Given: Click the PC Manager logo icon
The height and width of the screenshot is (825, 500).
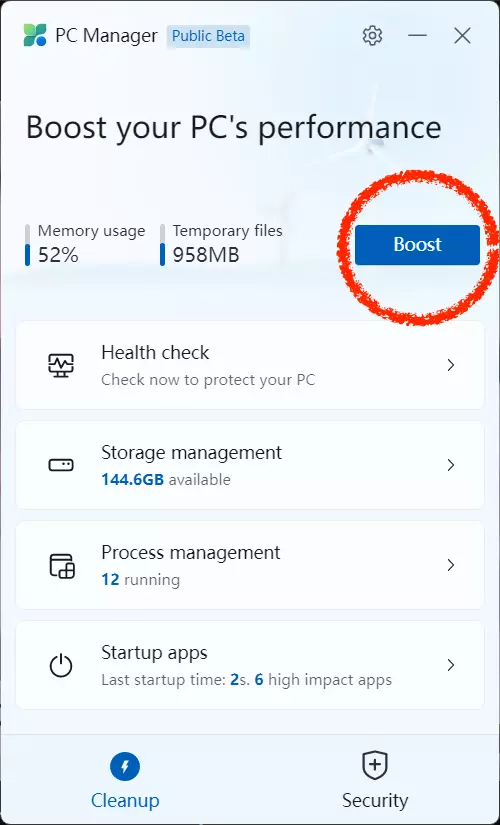Looking at the screenshot, I should pyautogui.click(x=35, y=35).
